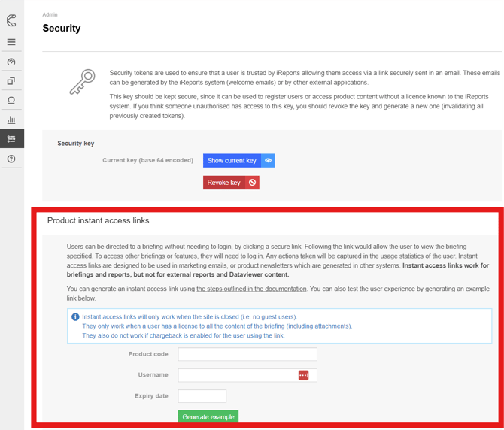Click the blue info icon in notice
The image size is (504, 430).
click(x=75, y=317)
